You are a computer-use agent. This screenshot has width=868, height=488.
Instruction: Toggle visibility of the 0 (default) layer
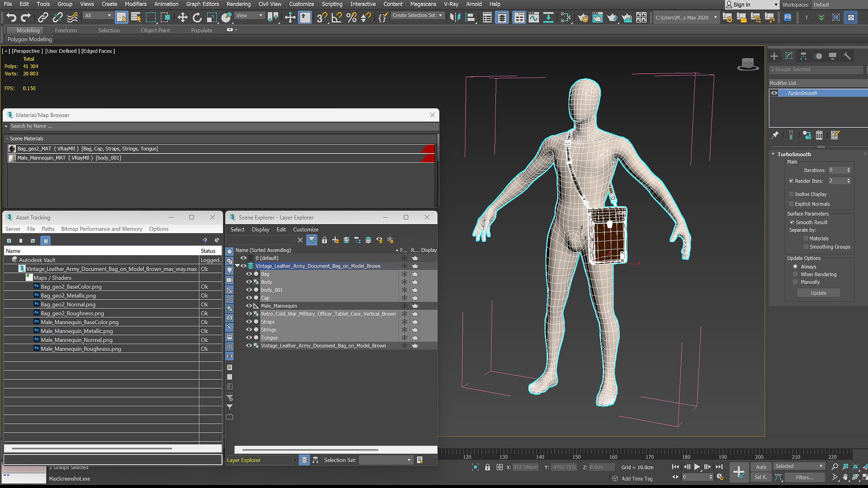tap(243, 258)
